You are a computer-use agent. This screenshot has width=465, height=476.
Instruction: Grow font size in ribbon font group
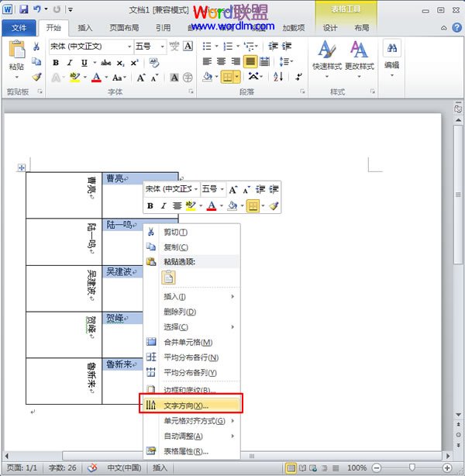(141, 78)
